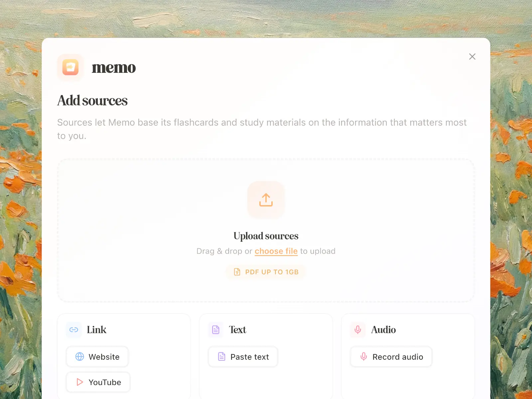Click the document icon beside Text
This screenshot has height=399, width=532.
(216, 330)
